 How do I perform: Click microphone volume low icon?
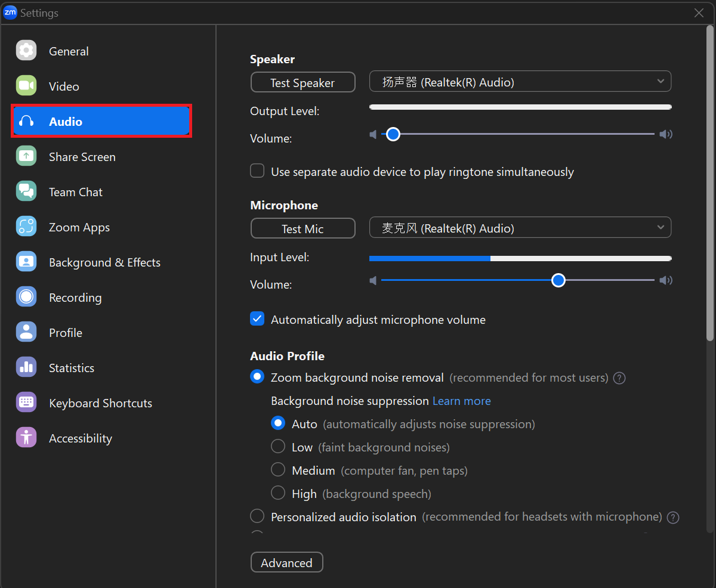(374, 280)
